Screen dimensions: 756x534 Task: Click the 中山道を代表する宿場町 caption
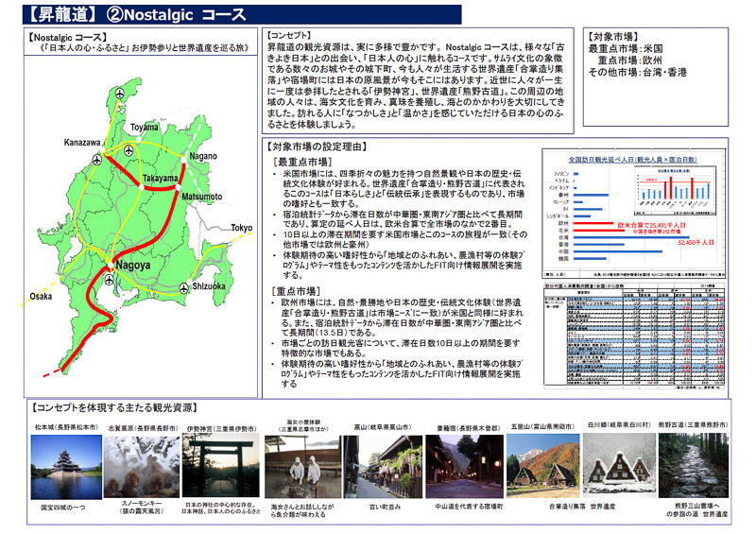(469, 507)
